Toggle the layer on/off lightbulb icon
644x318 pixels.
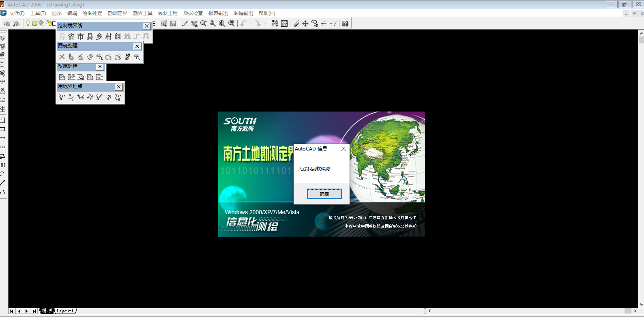28,24
